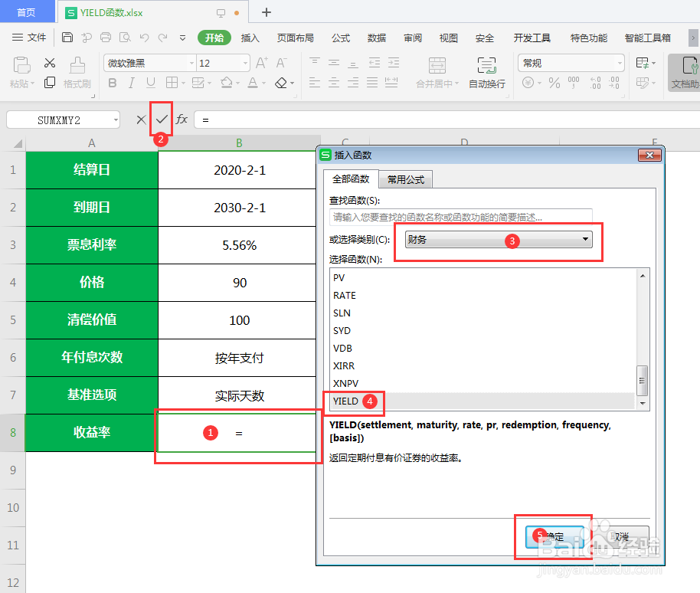Align text to vertical middle of cell
The image size is (700, 593).
click(334, 63)
